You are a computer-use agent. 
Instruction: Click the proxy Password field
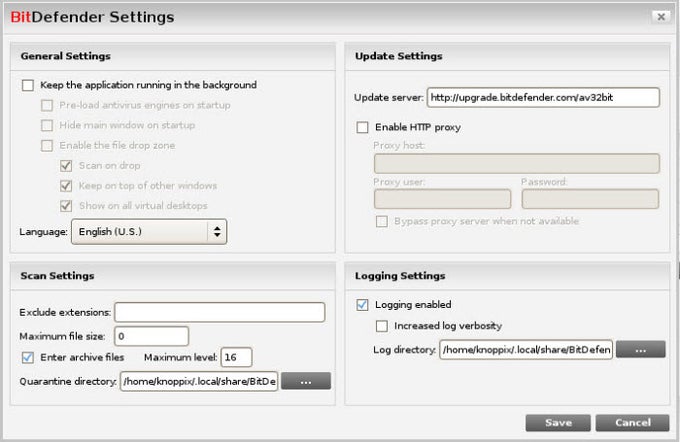[590, 199]
